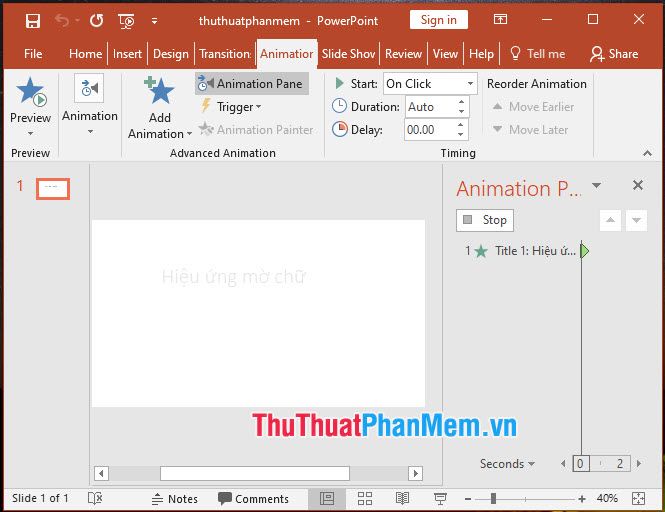Close the Animation Pane
Screen dimensions: 665x512
[637, 185]
